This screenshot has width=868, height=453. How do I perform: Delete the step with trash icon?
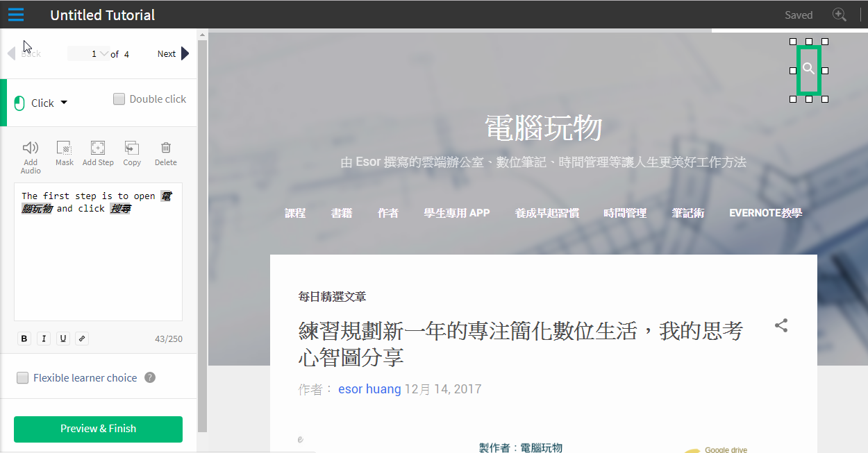pos(166,148)
